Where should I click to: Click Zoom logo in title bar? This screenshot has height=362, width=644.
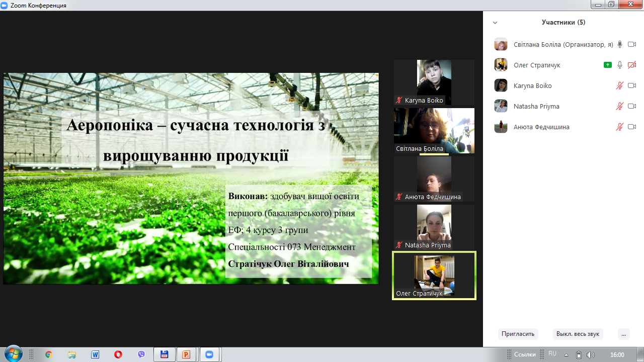pyautogui.click(x=5, y=6)
